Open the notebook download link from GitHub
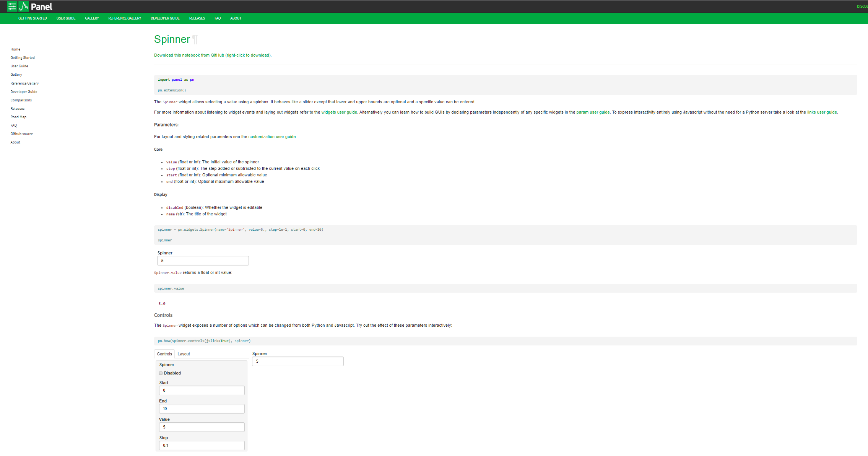868x456 pixels. 213,55
